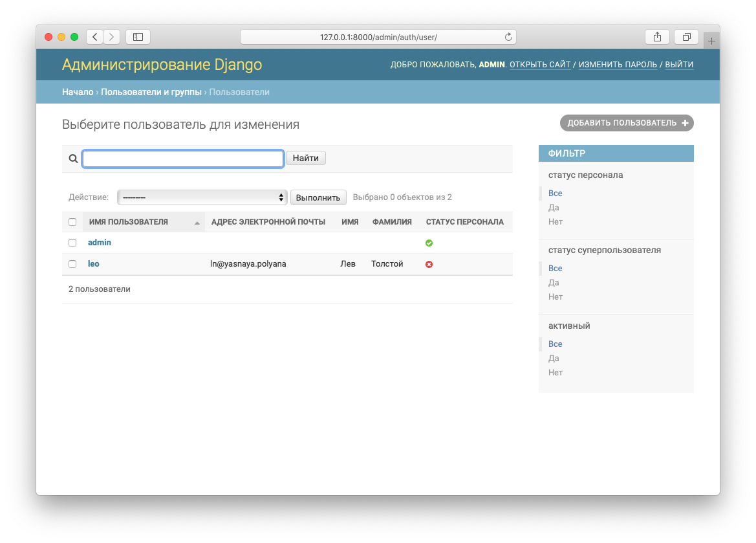Select Да under статус суперпользователя
This screenshot has height=543, width=756.
554,282
